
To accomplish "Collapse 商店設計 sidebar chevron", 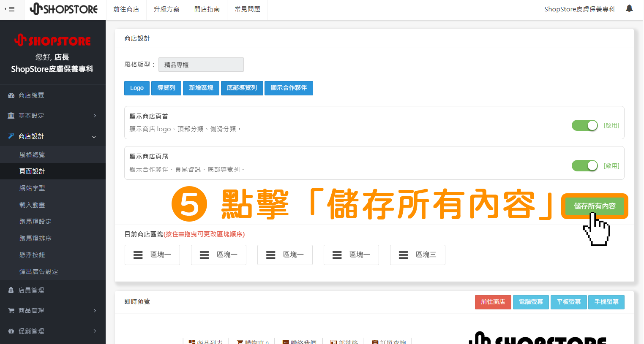I will pos(94,137).
